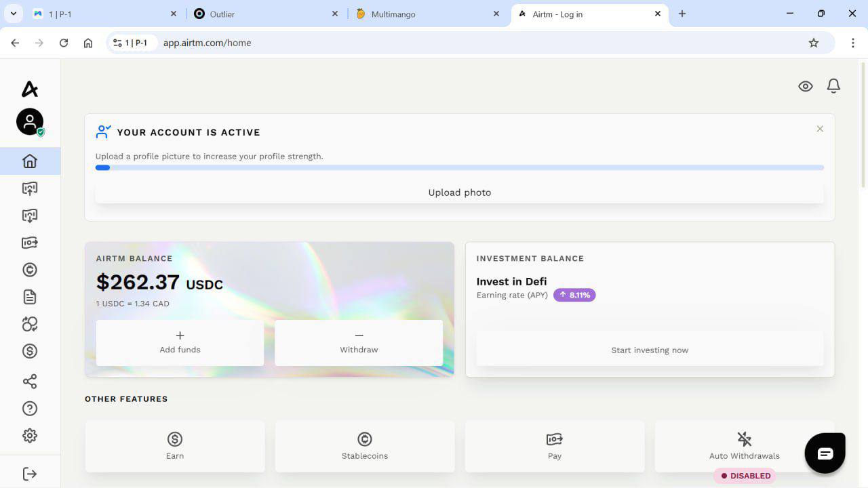Click the Log out sidebar icon
The width and height of the screenshot is (868, 488).
pyautogui.click(x=30, y=474)
